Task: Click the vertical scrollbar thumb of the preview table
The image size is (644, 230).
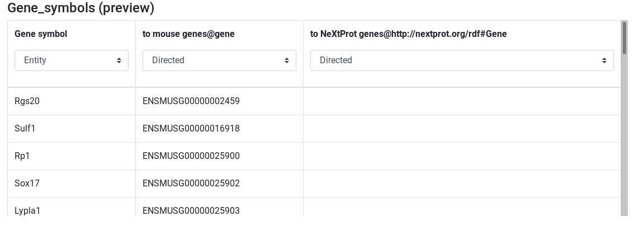Action: coord(624,37)
